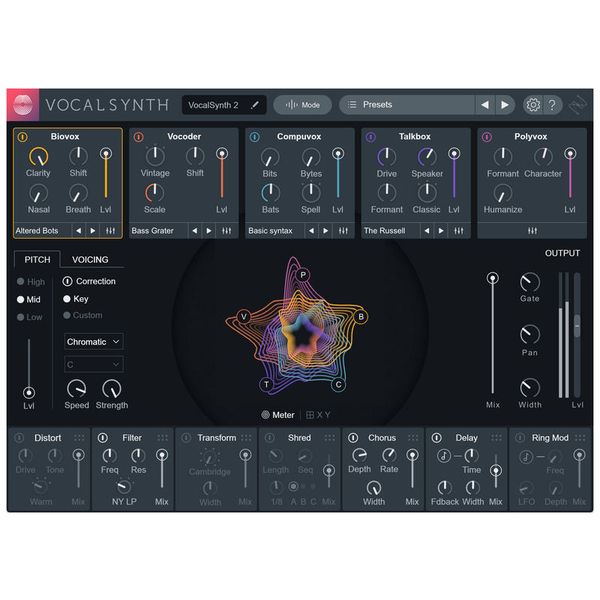The image size is (600, 600).
Task: Click the V node in visualizer
Action: [x=244, y=316]
